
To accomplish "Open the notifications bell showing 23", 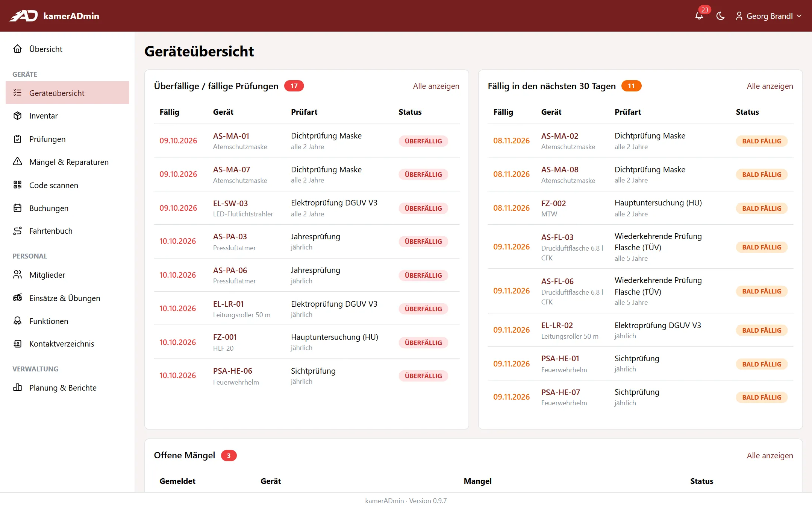I will (x=699, y=16).
